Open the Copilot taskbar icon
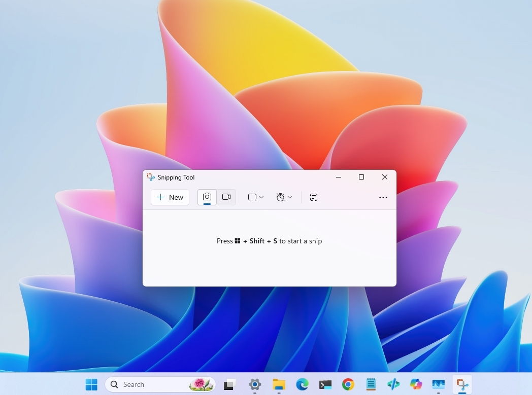This screenshot has width=532, height=395. 416,384
